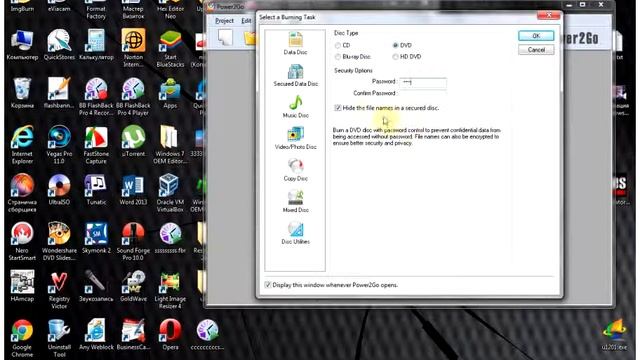
Task: Open the Edit menu in Power2Go
Action: click(246, 20)
